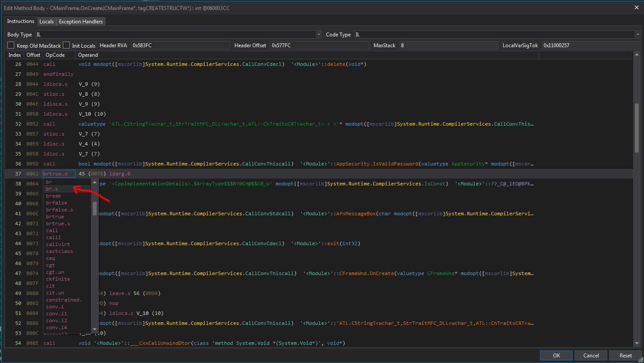Click the Cancel button

[x=591, y=355]
